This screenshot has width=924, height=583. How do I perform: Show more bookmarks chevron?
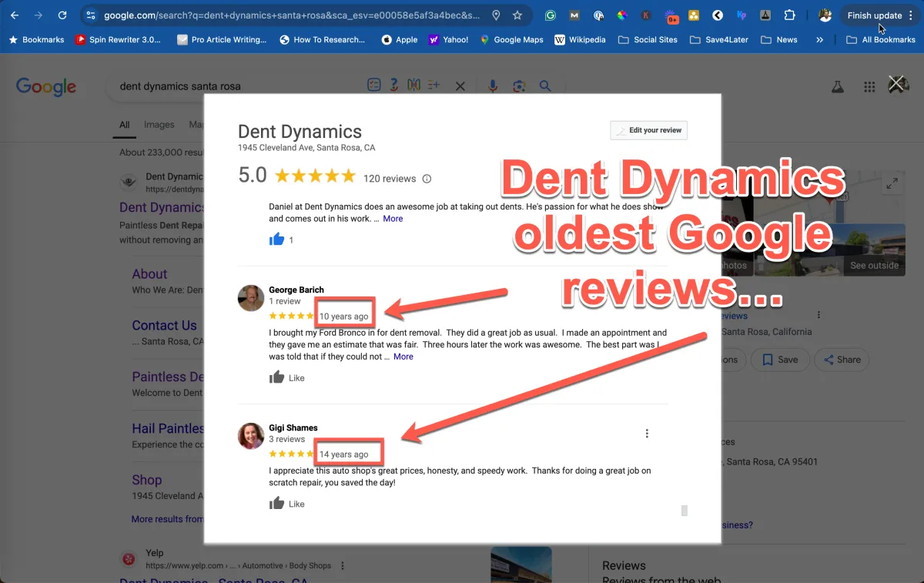coord(819,39)
